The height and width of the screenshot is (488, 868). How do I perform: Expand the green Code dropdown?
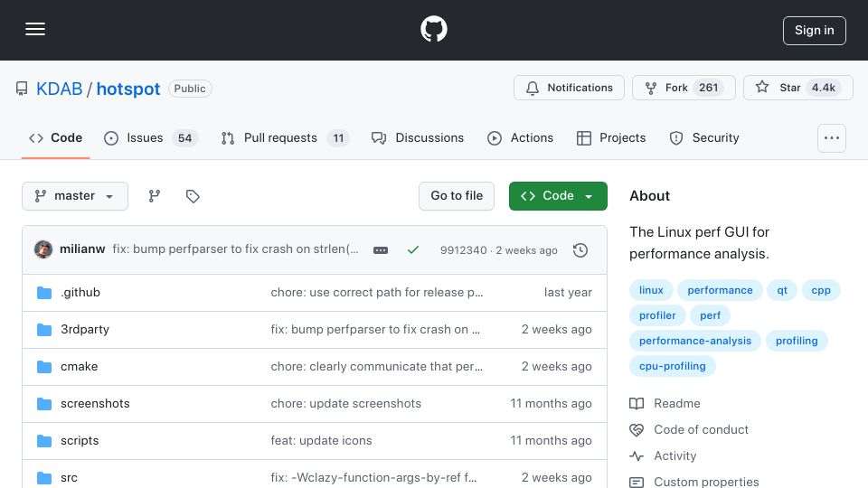click(558, 196)
